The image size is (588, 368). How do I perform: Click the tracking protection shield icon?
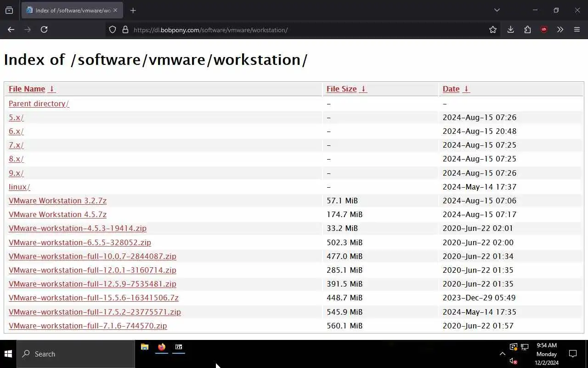coord(113,30)
